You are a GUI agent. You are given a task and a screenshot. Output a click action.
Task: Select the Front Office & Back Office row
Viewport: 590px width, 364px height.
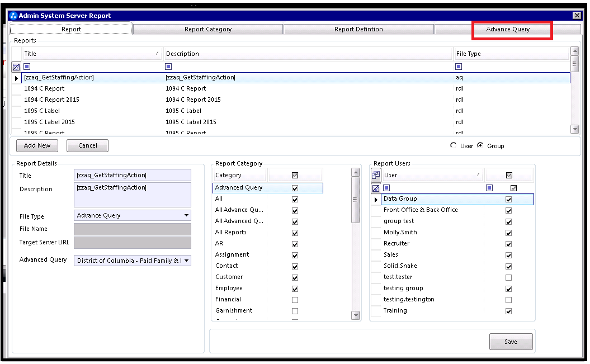[457, 210]
